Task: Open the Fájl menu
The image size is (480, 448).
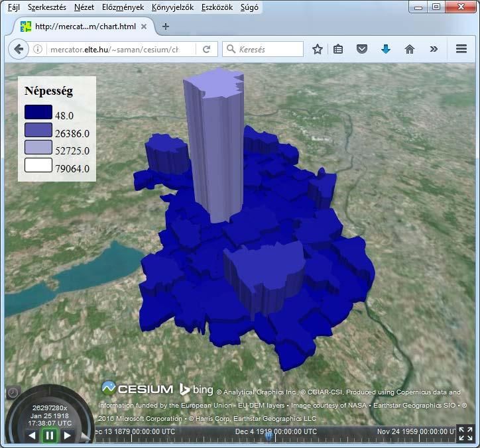Action: (14, 7)
